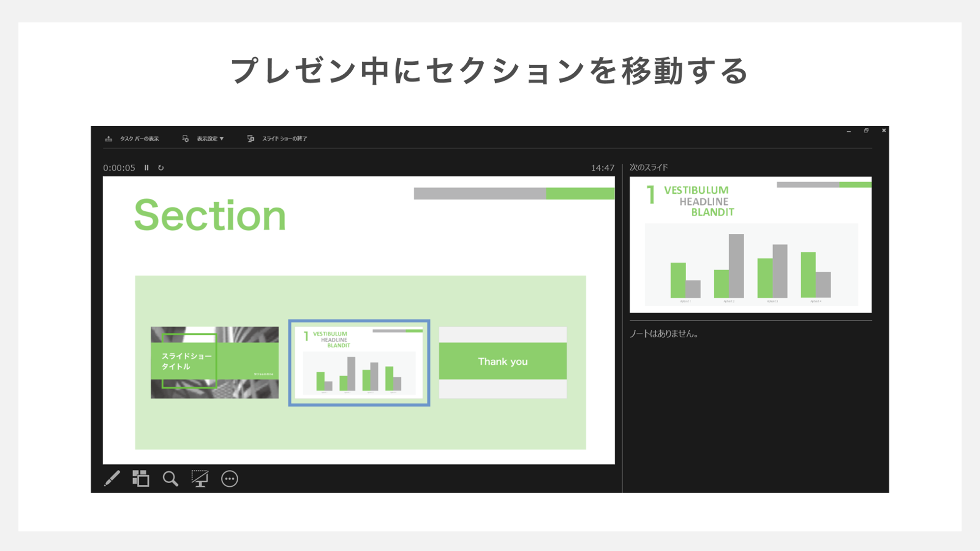Image resolution: width=980 pixels, height=551 pixels.
Task: Select the slide grid view icon
Action: click(141, 478)
